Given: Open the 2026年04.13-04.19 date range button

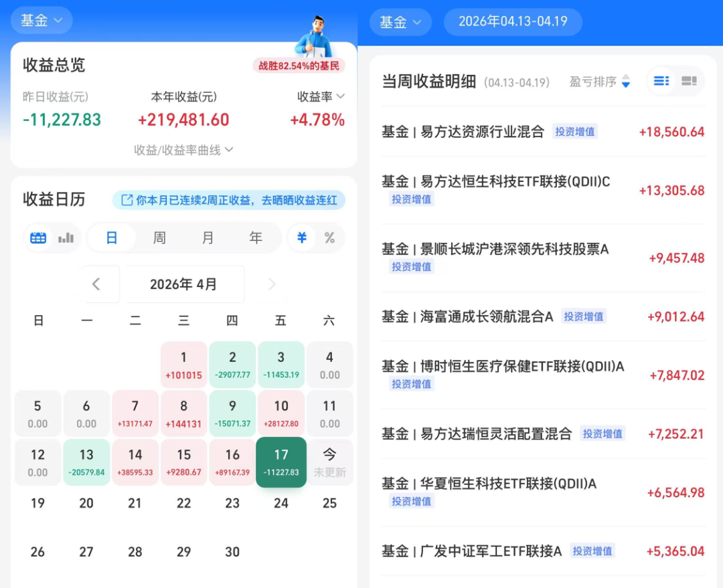Looking at the screenshot, I should (x=513, y=21).
